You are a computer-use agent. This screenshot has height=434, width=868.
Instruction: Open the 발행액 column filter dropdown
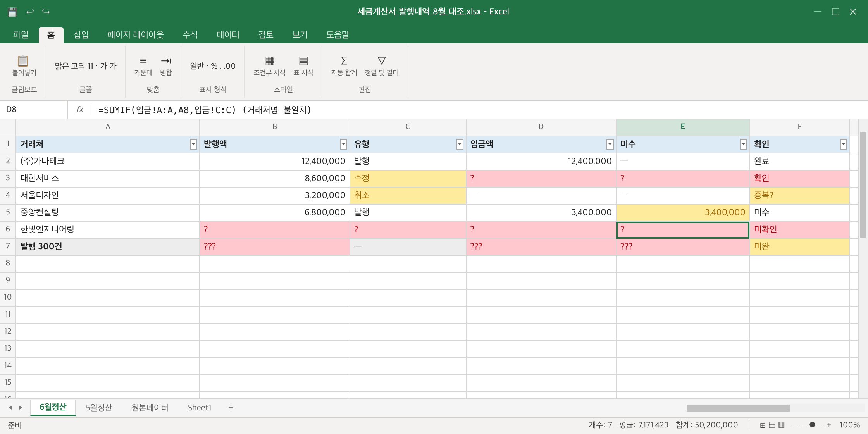point(343,145)
